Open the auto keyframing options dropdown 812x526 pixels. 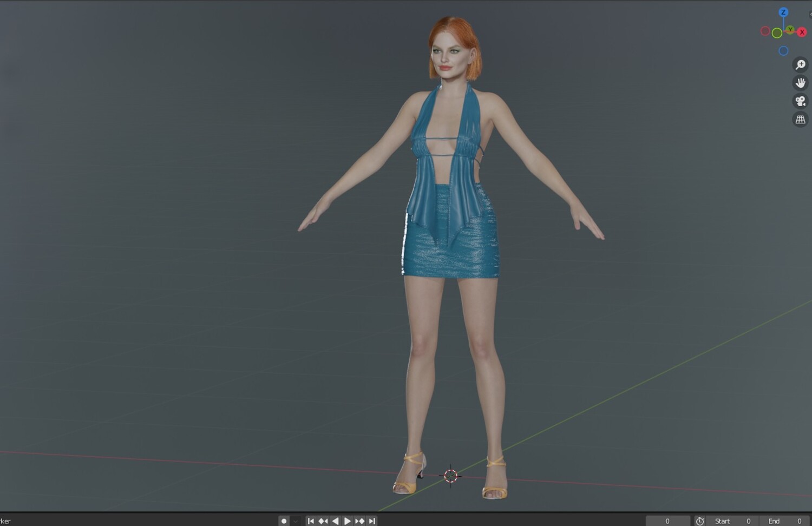(296, 521)
